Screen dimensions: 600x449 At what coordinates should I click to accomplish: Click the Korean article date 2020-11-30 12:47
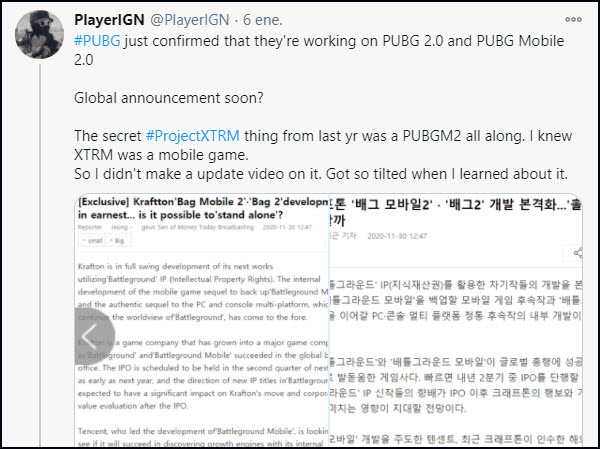[397, 236]
